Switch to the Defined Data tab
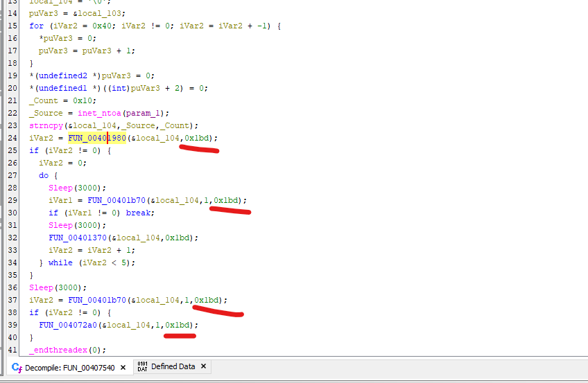 173,367
